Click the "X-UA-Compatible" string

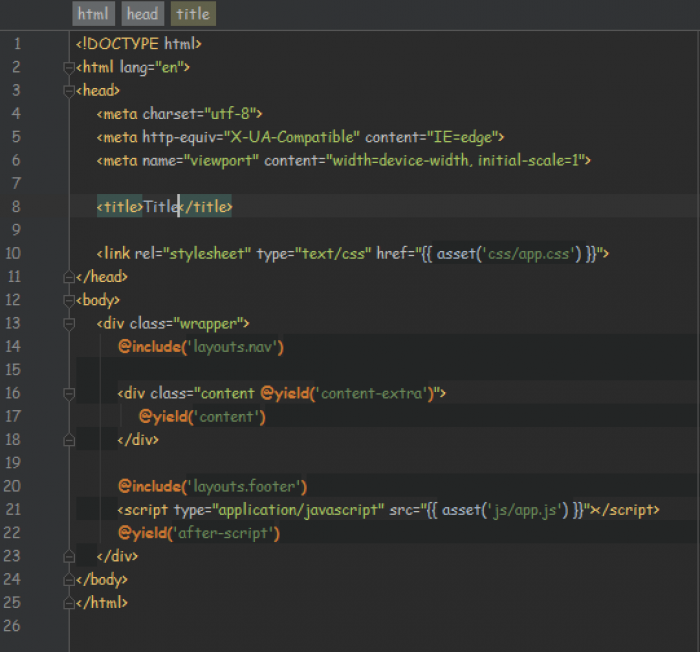tap(292, 137)
